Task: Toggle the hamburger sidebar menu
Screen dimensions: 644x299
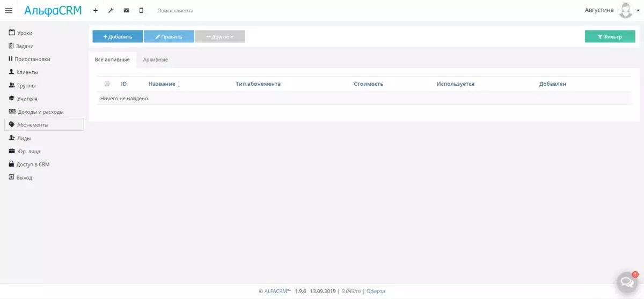Action: point(9,10)
